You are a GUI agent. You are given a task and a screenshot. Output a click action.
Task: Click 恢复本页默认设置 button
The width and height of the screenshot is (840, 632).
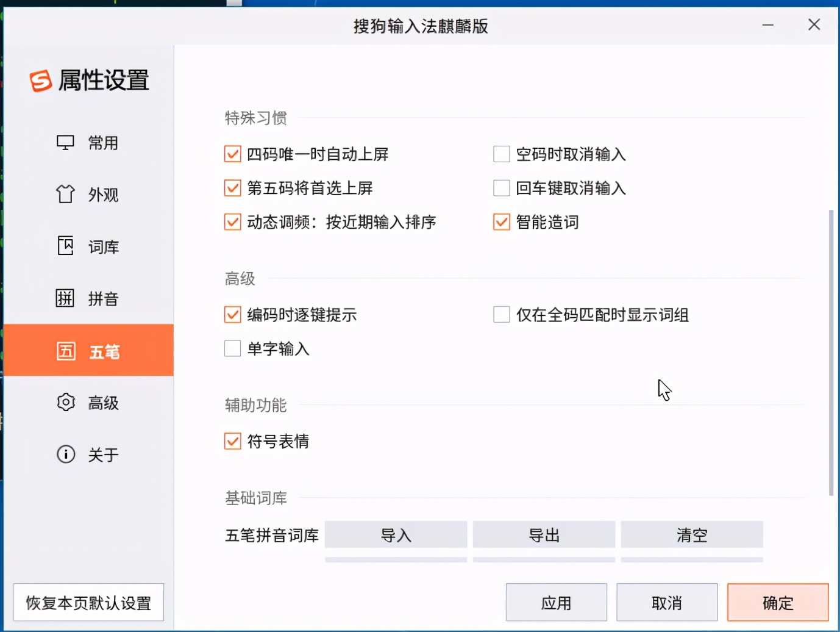tap(89, 603)
